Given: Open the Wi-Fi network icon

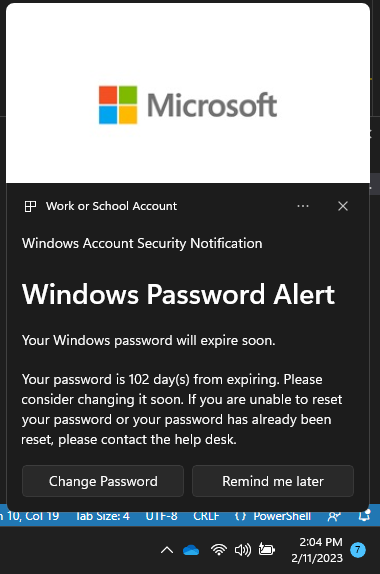Looking at the screenshot, I should point(219,550).
